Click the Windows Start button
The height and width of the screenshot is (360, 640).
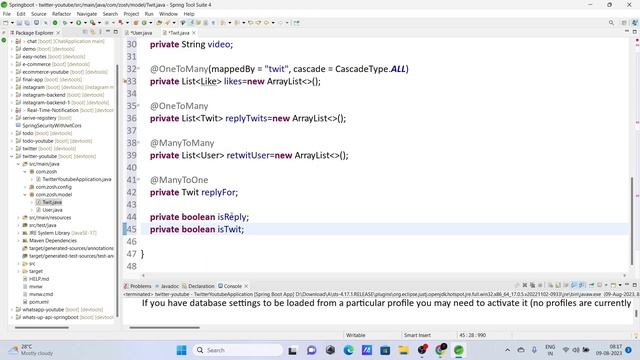click(x=181, y=350)
